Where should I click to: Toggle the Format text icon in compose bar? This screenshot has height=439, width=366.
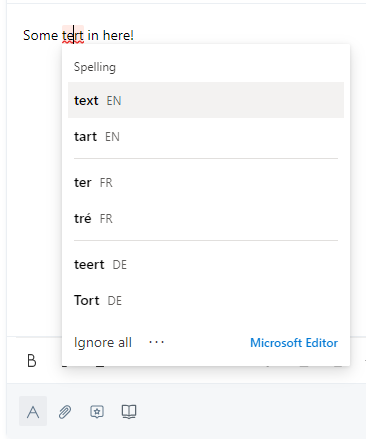click(x=33, y=411)
